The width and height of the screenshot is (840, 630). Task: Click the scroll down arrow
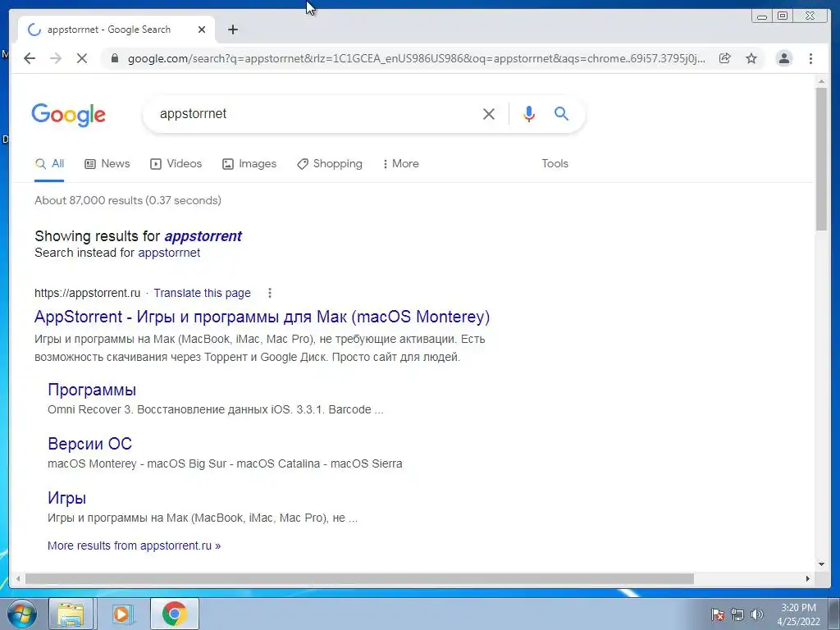click(821, 564)
